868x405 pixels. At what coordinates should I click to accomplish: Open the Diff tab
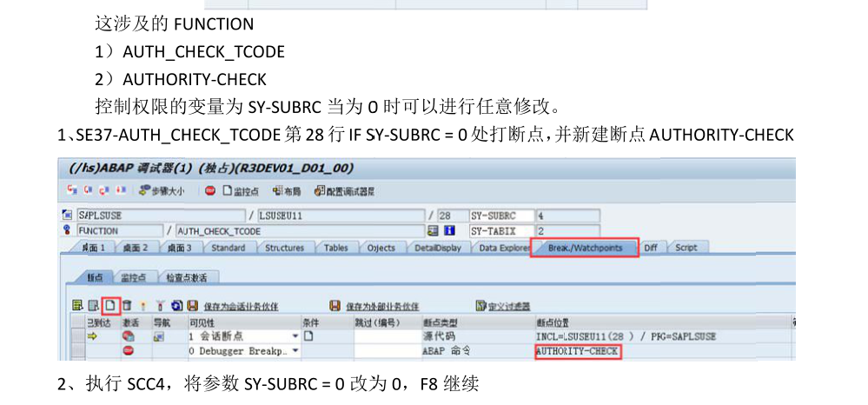651,249
